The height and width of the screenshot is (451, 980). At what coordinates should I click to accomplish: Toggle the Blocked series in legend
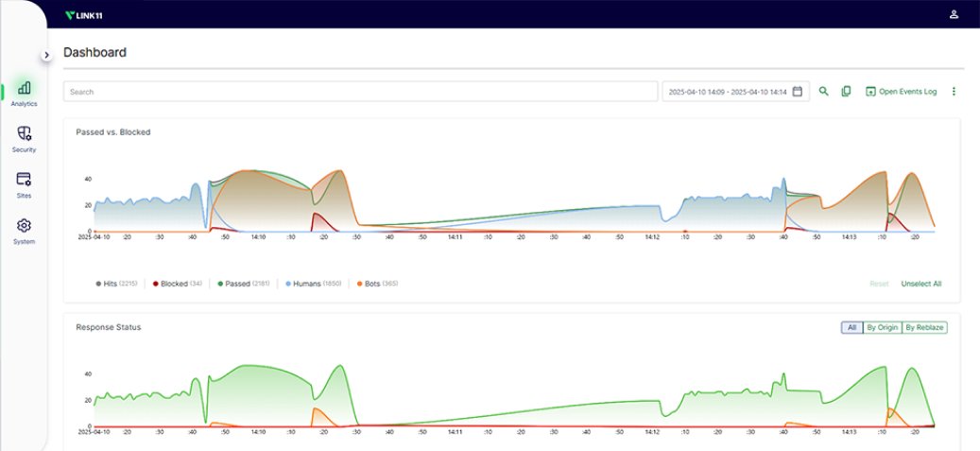pos(174,284)
